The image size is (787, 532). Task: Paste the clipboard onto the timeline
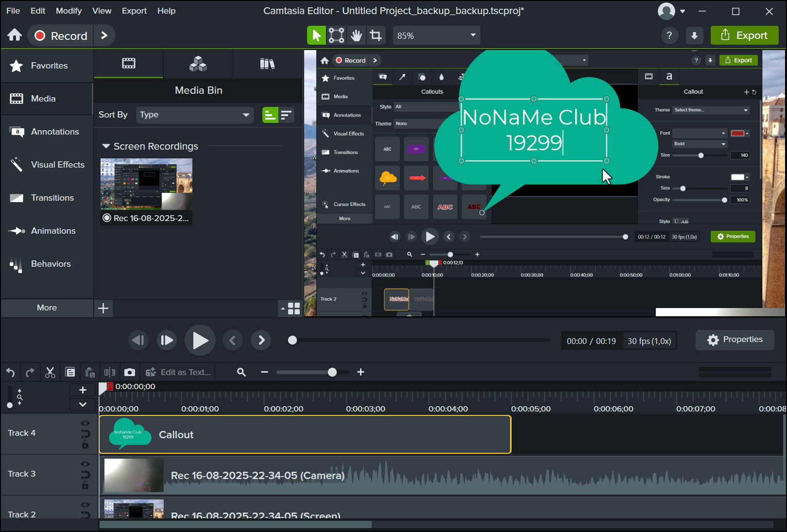[90, 373]
